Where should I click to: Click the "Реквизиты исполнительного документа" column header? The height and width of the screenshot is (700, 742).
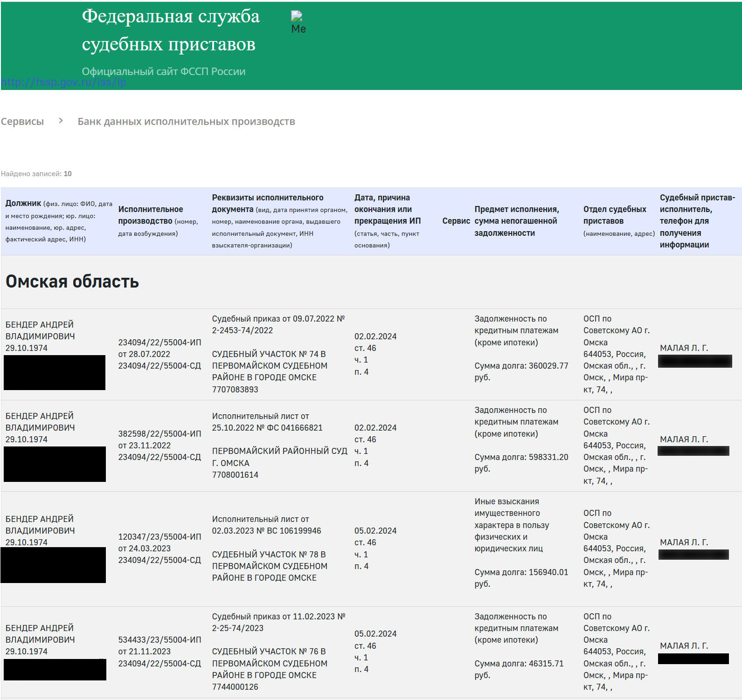[x=280, y=221]
